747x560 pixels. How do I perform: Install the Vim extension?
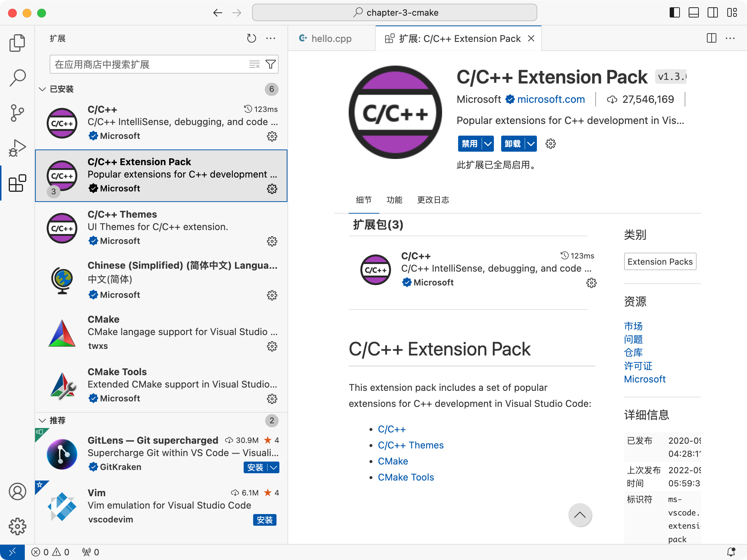pos(265,520)
